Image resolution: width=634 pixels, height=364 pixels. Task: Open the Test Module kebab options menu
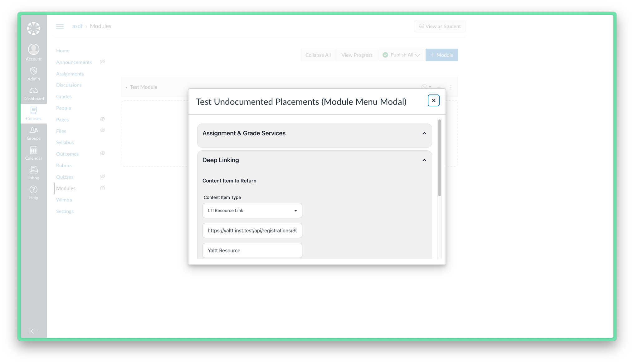[x=451, y=87]
